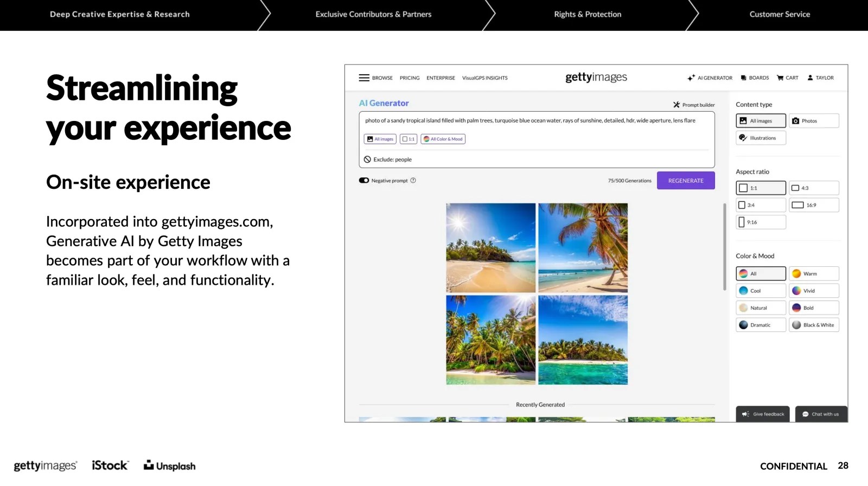Image resolution: width=868 pixels, height=486 pixels.
Task: Click the gettyimages logo in site header
Action: point(596,78)
